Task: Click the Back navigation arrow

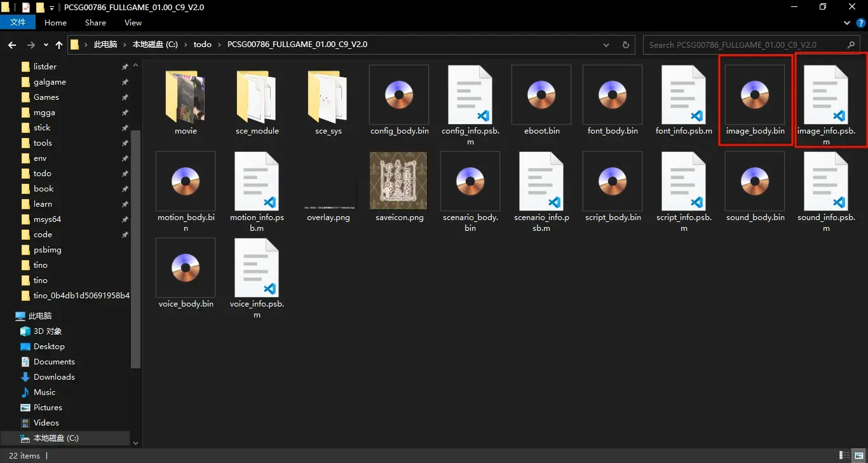Action: [12, 45]
